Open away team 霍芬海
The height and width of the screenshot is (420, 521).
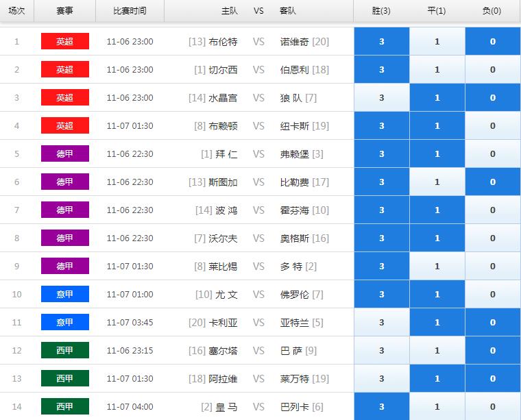[x=294, y=210]
